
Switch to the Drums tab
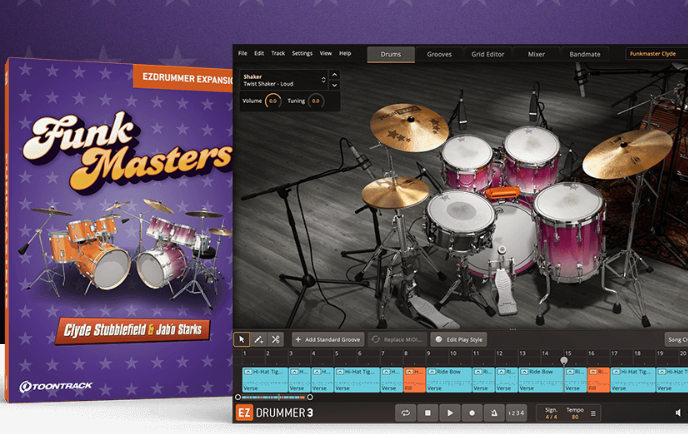(x=391, y=54)
